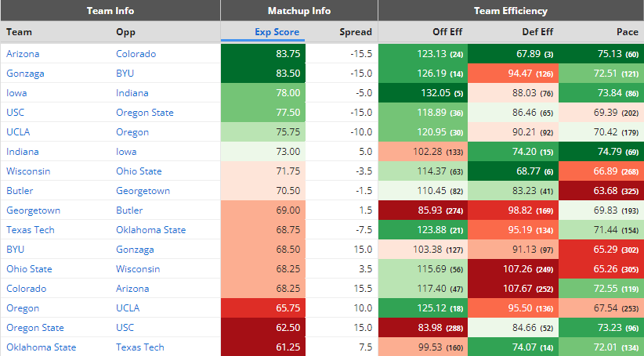Open the USC team link in Team column

pos(15,113)
